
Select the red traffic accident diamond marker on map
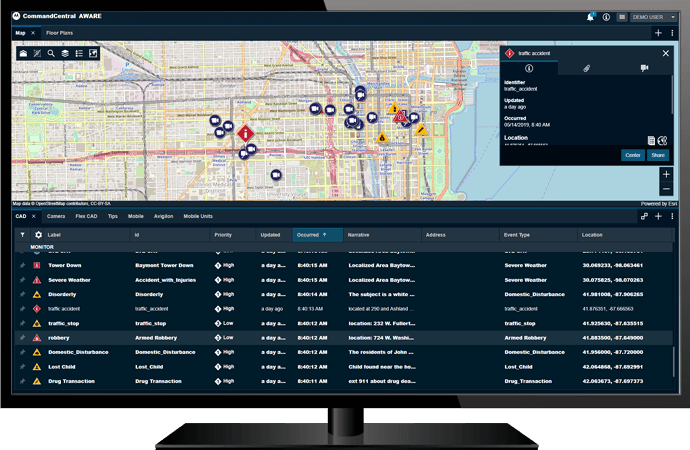click(246, 133)
